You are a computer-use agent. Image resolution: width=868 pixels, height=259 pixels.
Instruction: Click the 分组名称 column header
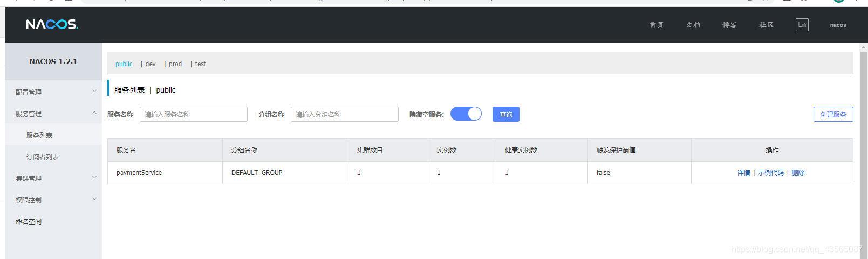coord(285,150)
